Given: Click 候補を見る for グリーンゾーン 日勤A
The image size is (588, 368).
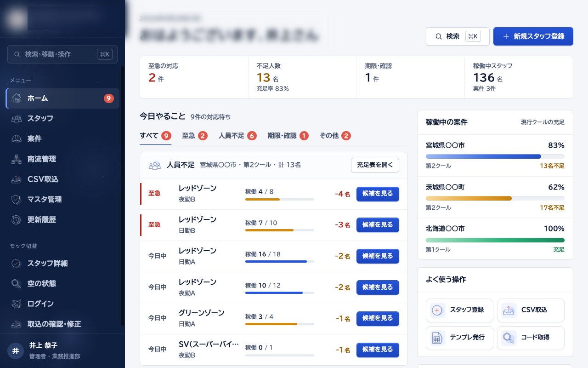Looking at the screenshot, I should click(x=378, y=318).
